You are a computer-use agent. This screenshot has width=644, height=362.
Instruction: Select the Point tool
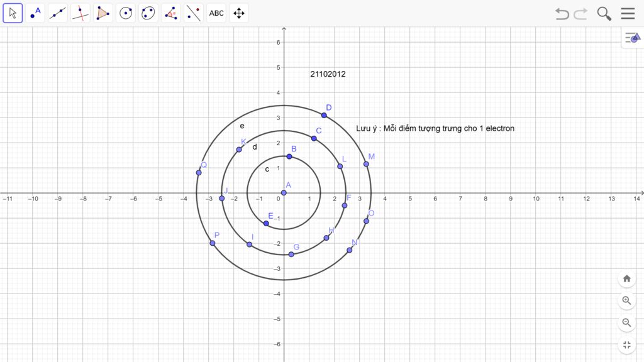[x=35, y=13]
